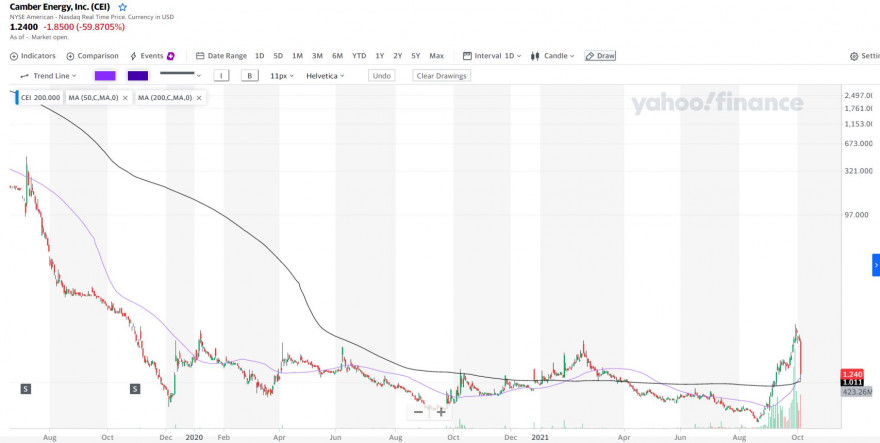Select the 3M range
The image size is (880, 443).
click(317, 56)
